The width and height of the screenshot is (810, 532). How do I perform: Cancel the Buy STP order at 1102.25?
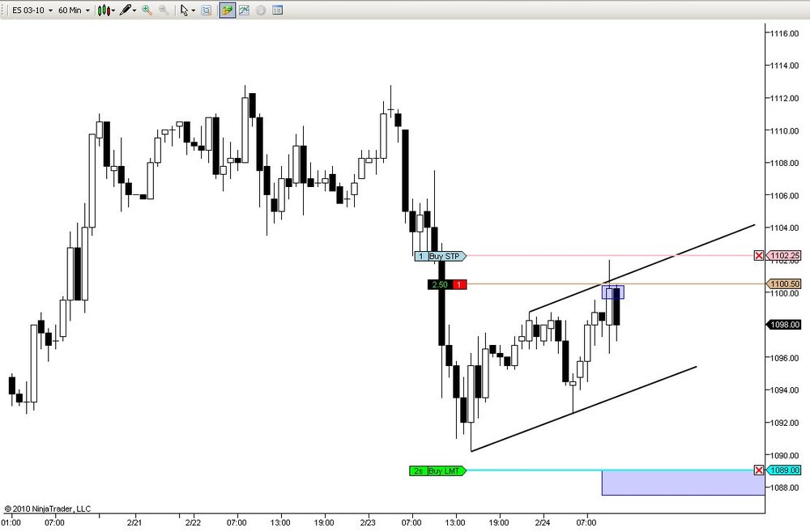(759, 256)
